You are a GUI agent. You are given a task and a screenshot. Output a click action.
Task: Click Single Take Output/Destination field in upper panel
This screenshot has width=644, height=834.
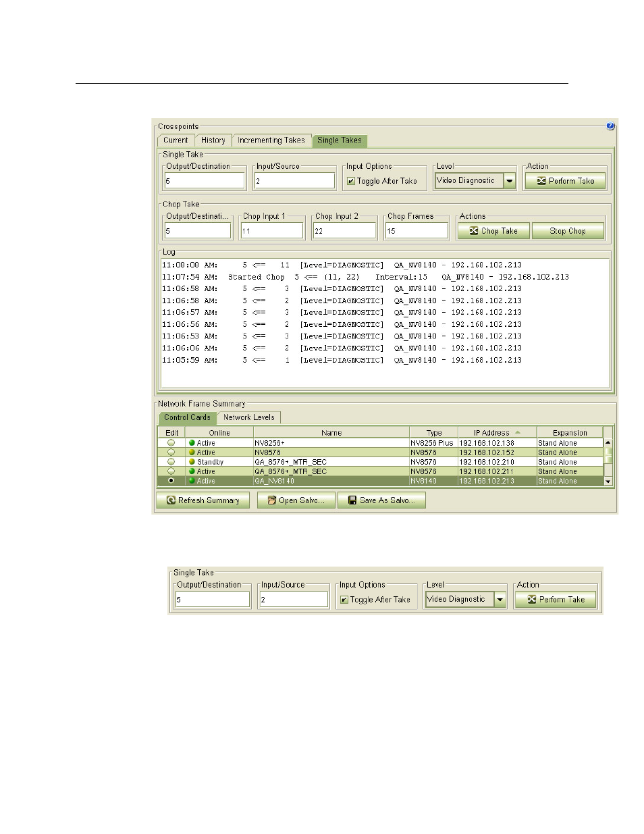pyautogui.click(x=205, y=180)
